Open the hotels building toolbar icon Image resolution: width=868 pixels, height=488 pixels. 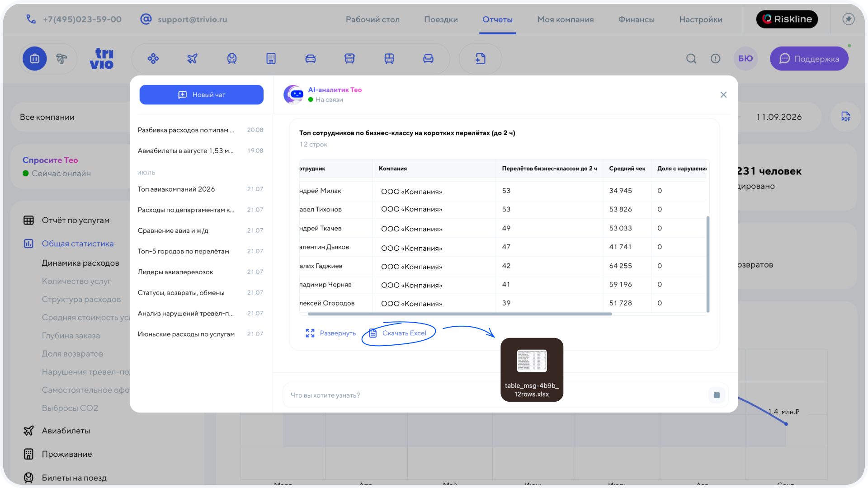point(271,59)
